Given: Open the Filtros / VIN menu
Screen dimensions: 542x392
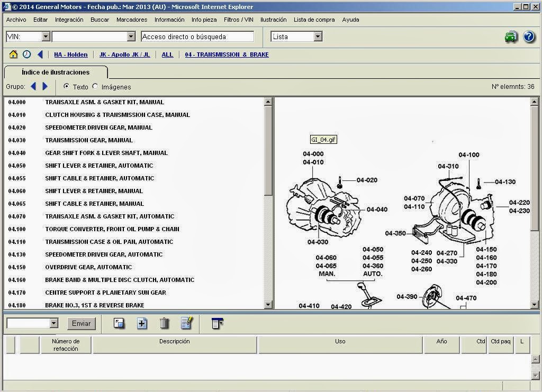Looking at the screenshot, I should (x=239, y=20).
